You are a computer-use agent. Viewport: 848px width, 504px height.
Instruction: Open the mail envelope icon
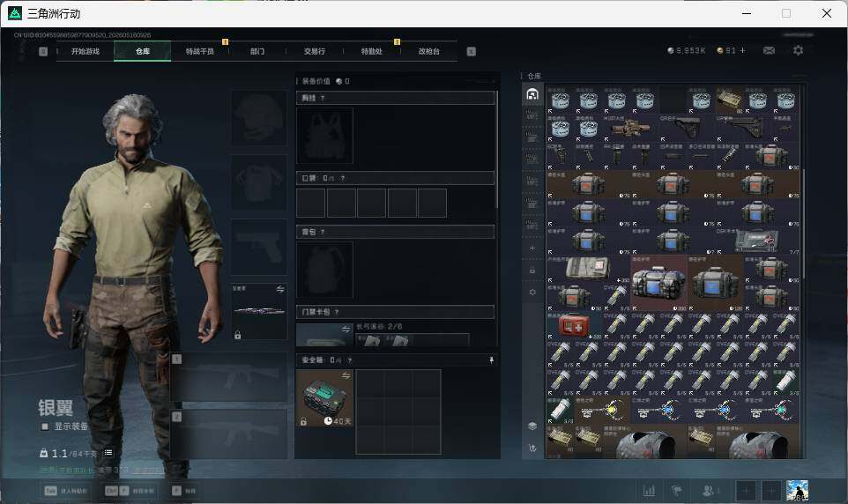pos(769,50)
